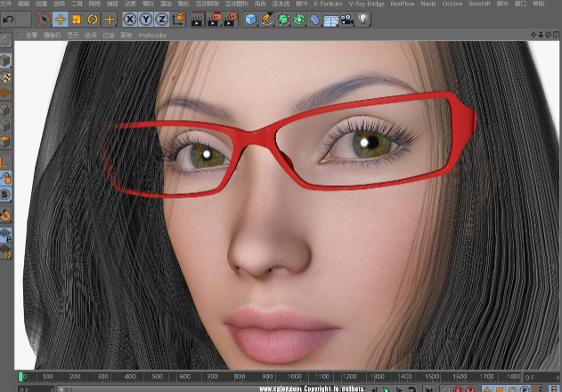This screenshot has width=562, height=392.
Task: Toggle the Tweak mode mouse icon
Action: tap(5, 178)
